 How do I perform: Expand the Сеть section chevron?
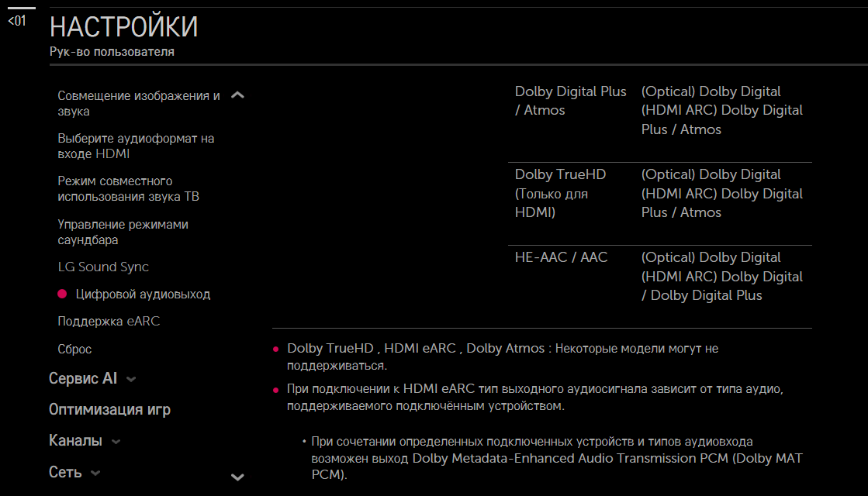pyautogui.click(x=95, y=473)
